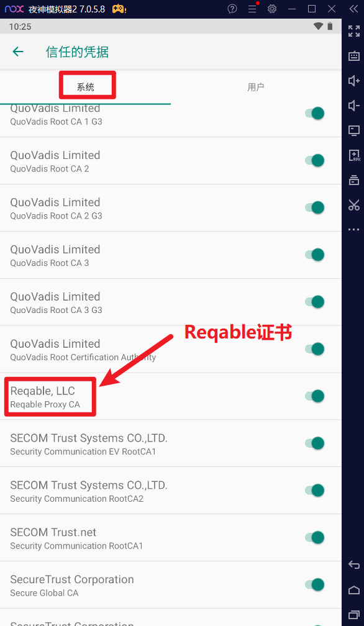Lower volume with the sidebar speaker minus icon
This screenshot has width=364, height=626.
[x=353, y=106]
